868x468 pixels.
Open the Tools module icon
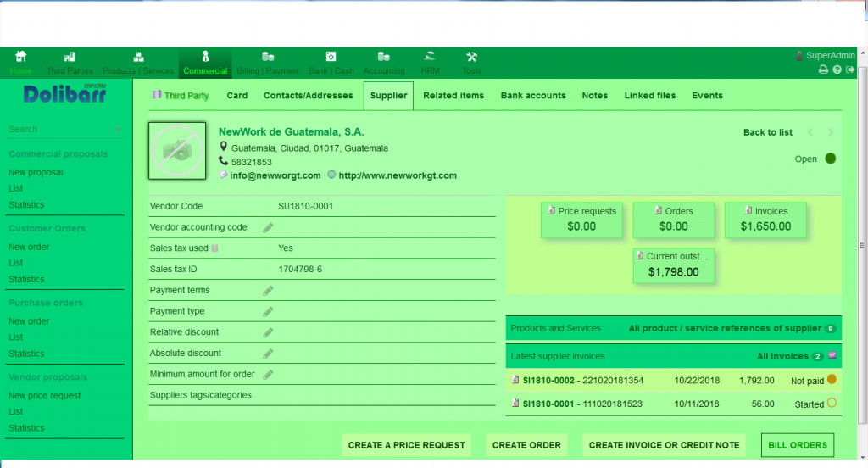point(472,57)
